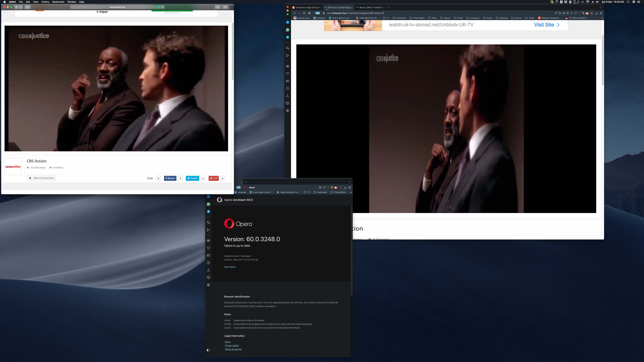Open the tab menu chevron on tab bar
644x362 pixels.
click(x=601, y=7)
